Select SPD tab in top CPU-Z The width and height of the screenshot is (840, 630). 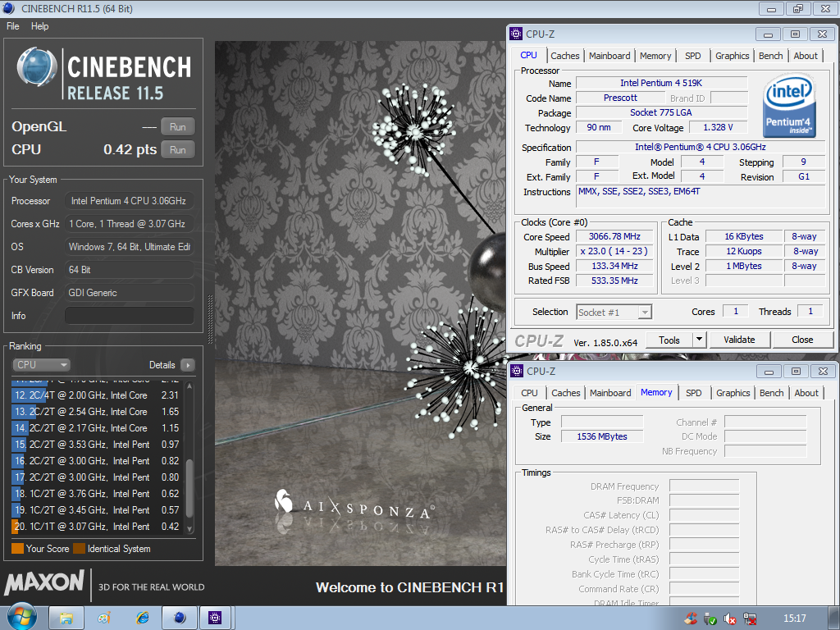tap(692, 56)
